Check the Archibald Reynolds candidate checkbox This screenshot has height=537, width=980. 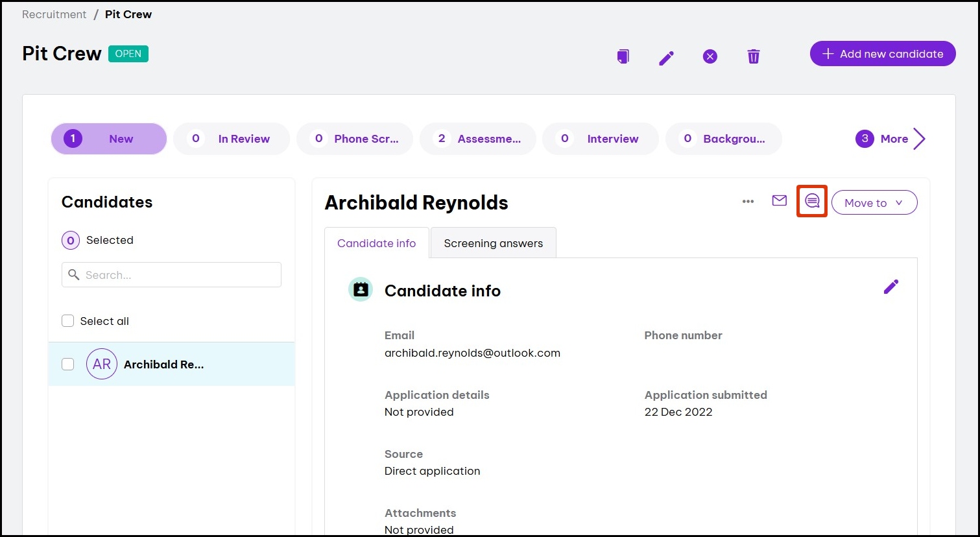[x=68, y=364]
